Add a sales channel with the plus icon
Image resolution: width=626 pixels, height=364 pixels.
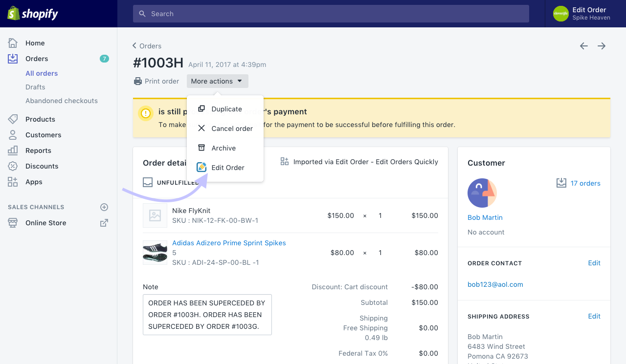(104, 207)
